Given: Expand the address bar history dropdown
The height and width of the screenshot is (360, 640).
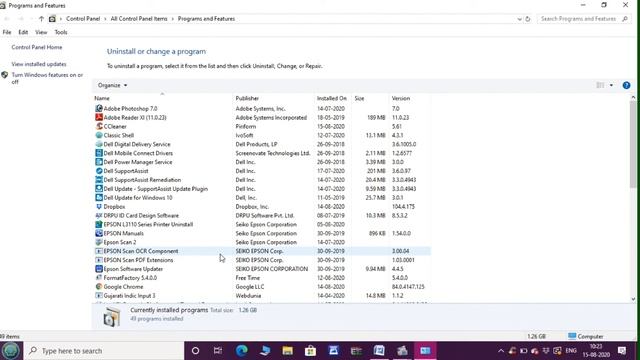Looking at the screenshot, I should click(x=519, y=19).
